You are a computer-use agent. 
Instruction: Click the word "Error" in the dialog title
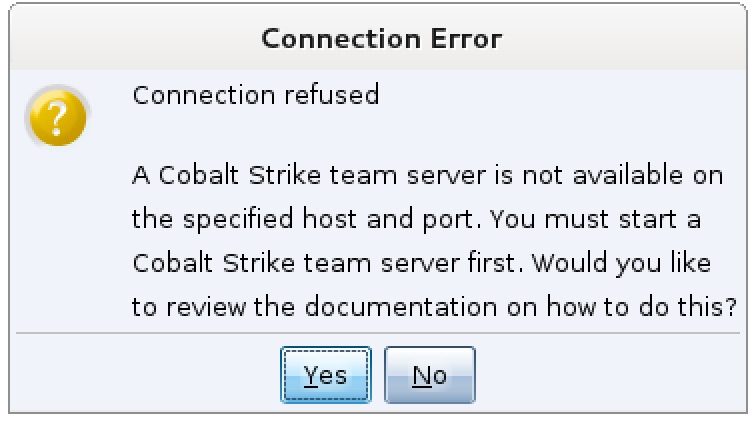(463, 40)
